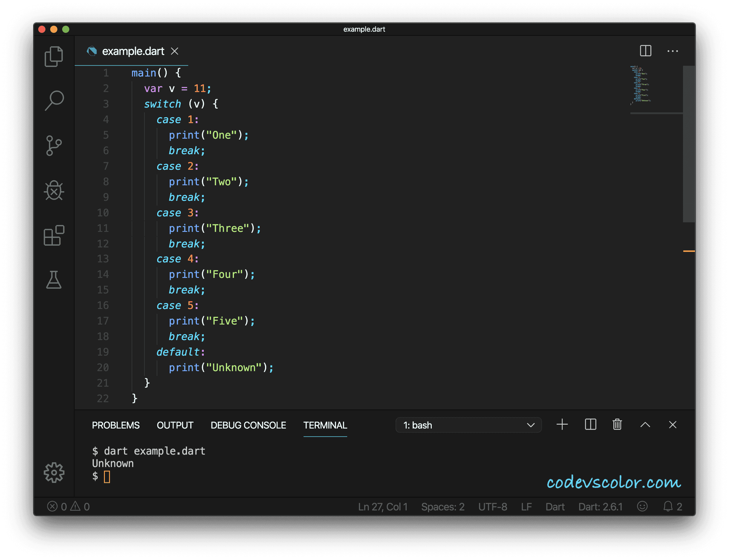Viewport: 729px width, 560px height.
Task: Switch to the DEBUG CONSOLE tab
Action: 248,425
